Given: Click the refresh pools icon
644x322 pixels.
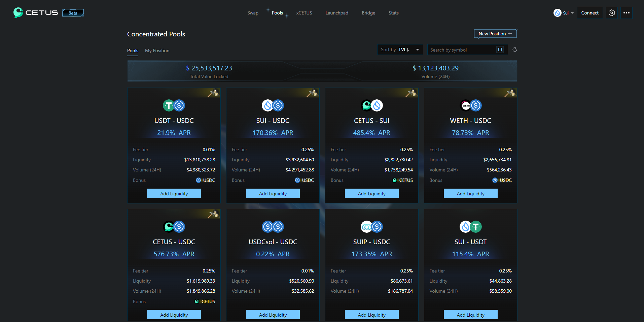Looking at the screenshot, I should pyautogui.click(x=514, y=50).
